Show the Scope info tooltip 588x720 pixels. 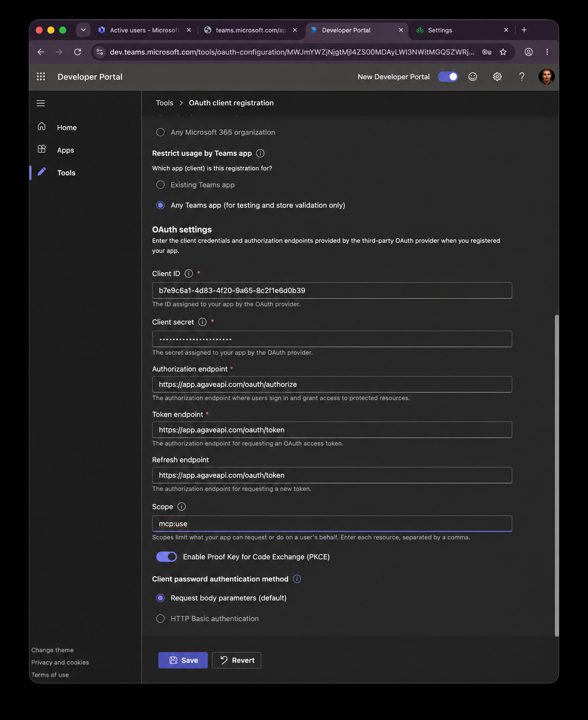pyautogui.click(x=182, y=506)
